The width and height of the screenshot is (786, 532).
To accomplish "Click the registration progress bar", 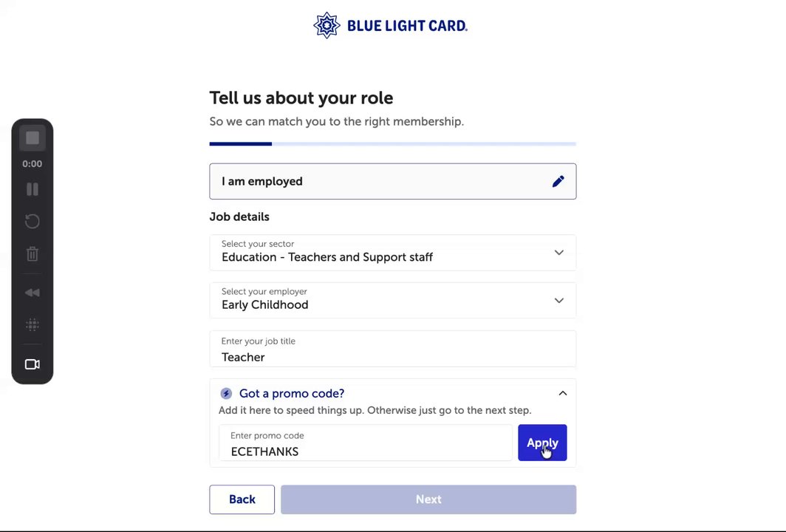I will point(393,144).
